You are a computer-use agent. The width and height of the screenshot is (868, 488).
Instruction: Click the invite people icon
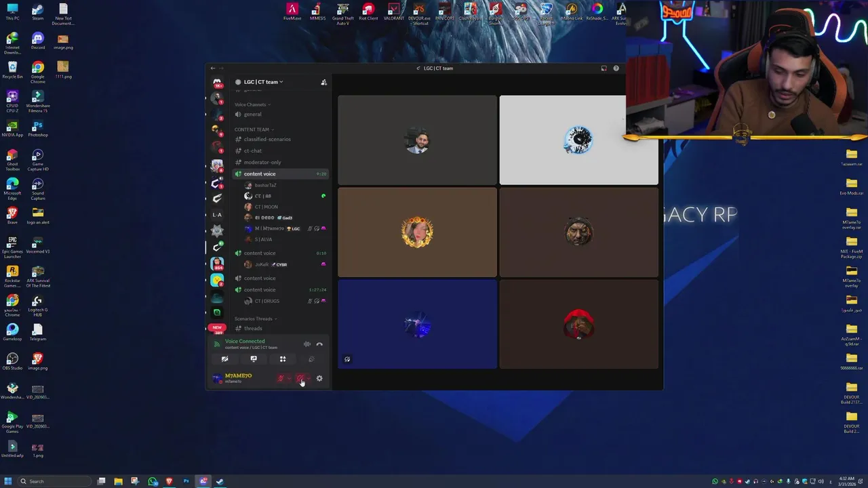coord(323,82)
